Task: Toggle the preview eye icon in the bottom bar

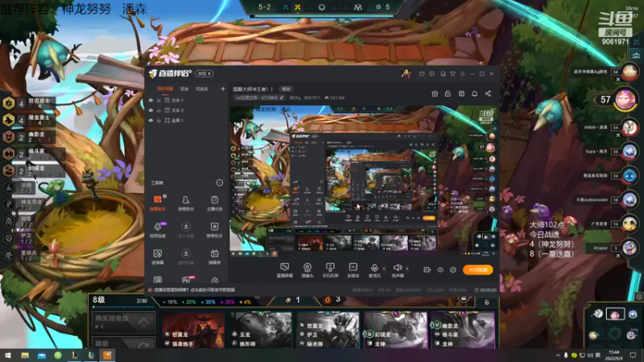Action: pos(440,269)
